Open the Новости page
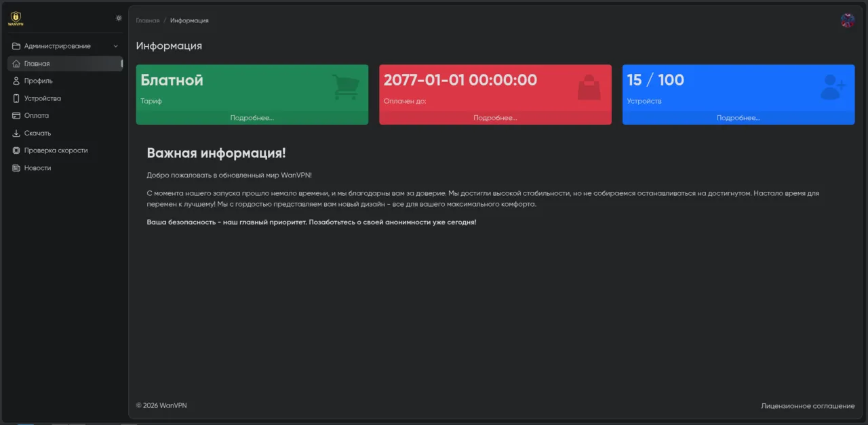The width and height of the screenshot is (868, 425). click(x=65, y=168)
